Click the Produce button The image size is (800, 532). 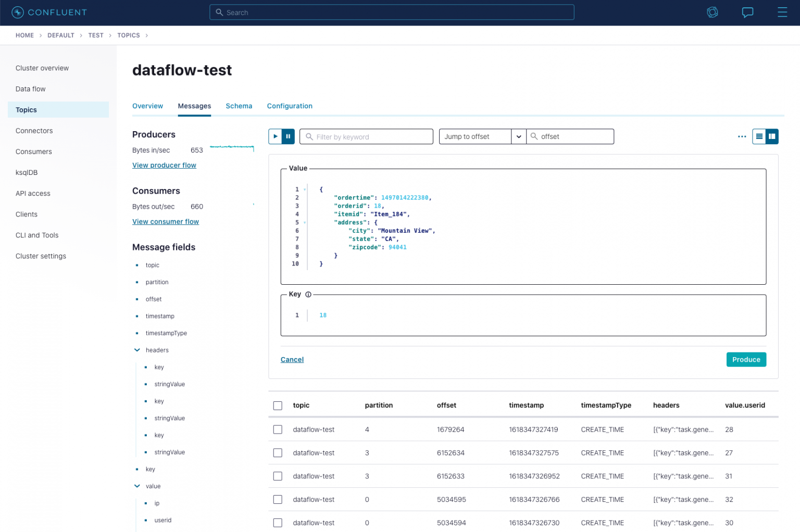point(746,359)
